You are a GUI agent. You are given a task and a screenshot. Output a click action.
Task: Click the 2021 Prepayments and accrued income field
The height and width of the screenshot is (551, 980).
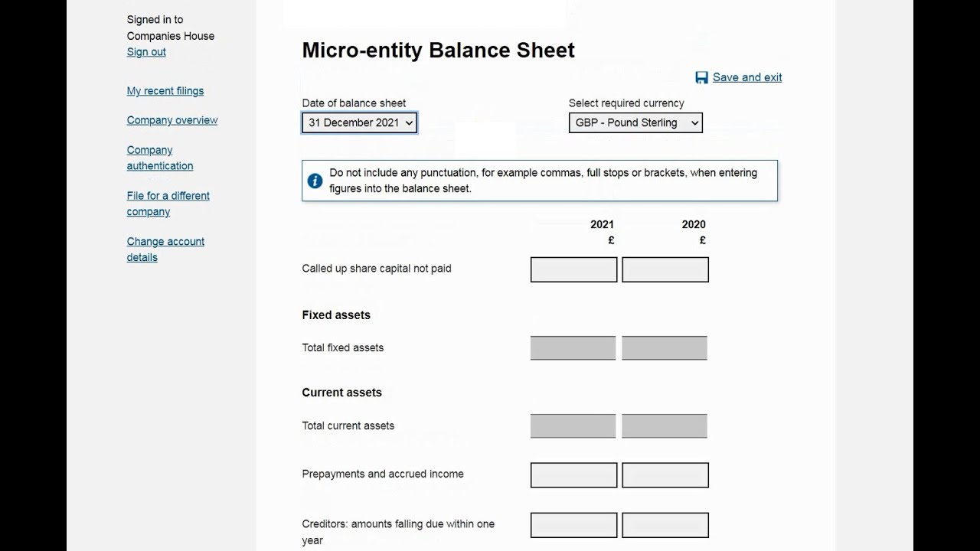coord(573,474)
